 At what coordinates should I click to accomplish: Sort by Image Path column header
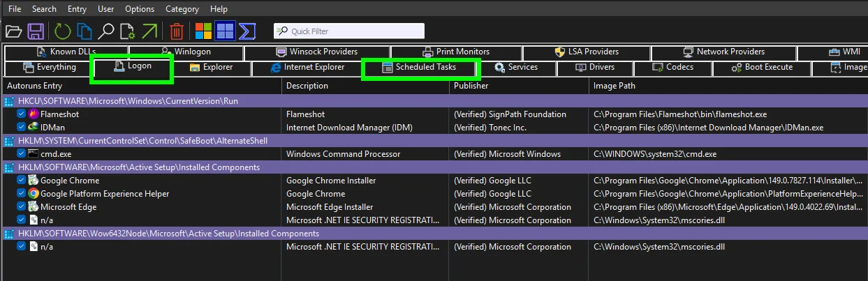coord(728,86)
